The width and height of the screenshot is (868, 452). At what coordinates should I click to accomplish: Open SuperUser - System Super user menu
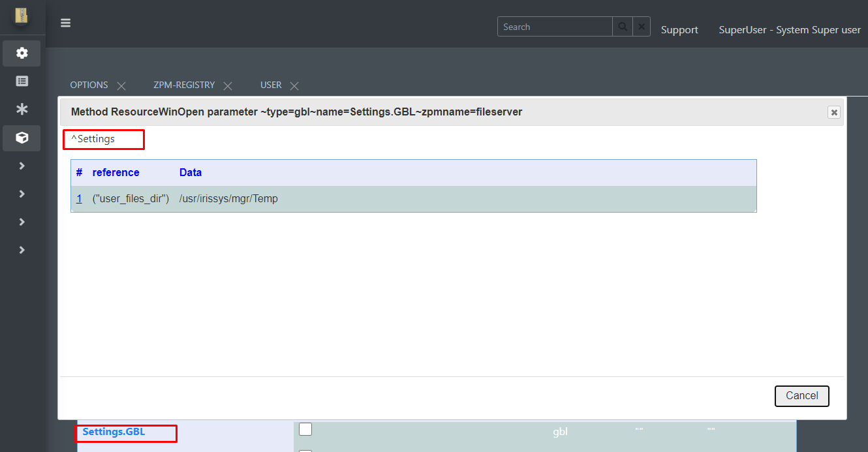[x=790, y=30]
